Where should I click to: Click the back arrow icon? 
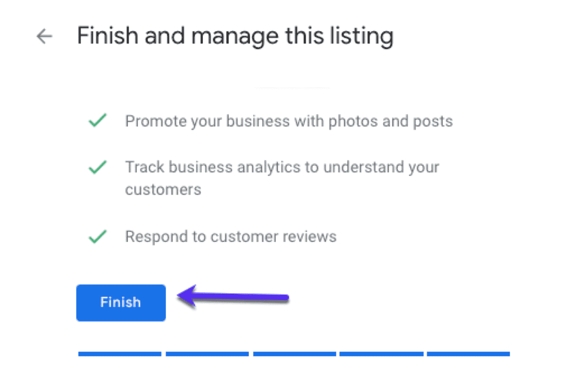click(44, 36)
